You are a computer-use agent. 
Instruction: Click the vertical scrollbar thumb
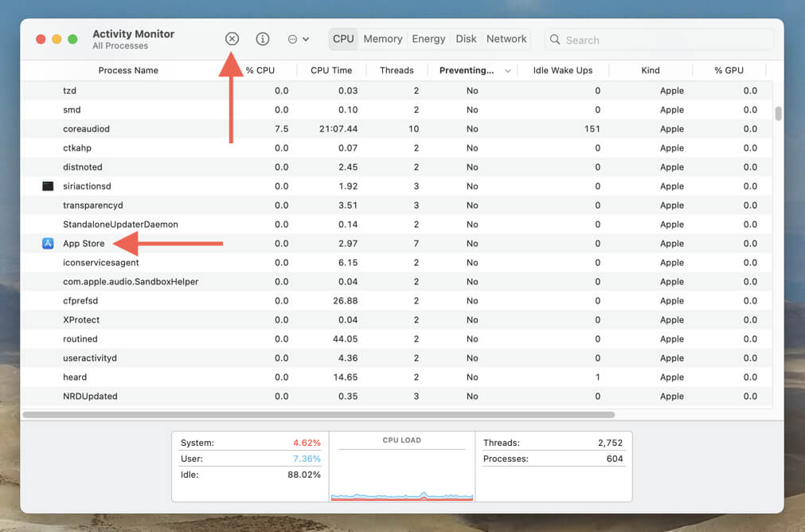(778, 113)
